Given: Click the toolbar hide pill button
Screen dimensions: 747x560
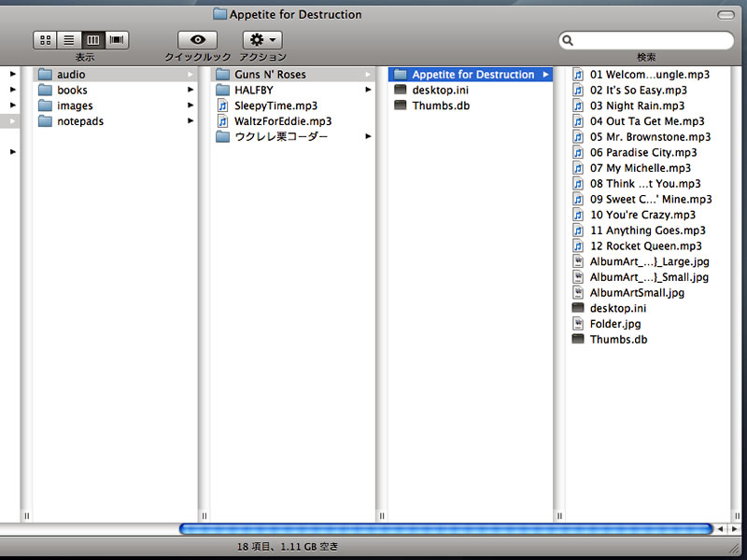Looking at the screenshot, I should 725,15.
